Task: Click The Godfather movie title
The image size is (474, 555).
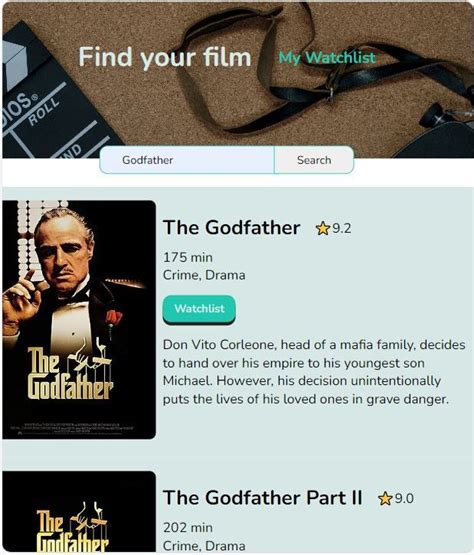Action: tap(232, 227)
